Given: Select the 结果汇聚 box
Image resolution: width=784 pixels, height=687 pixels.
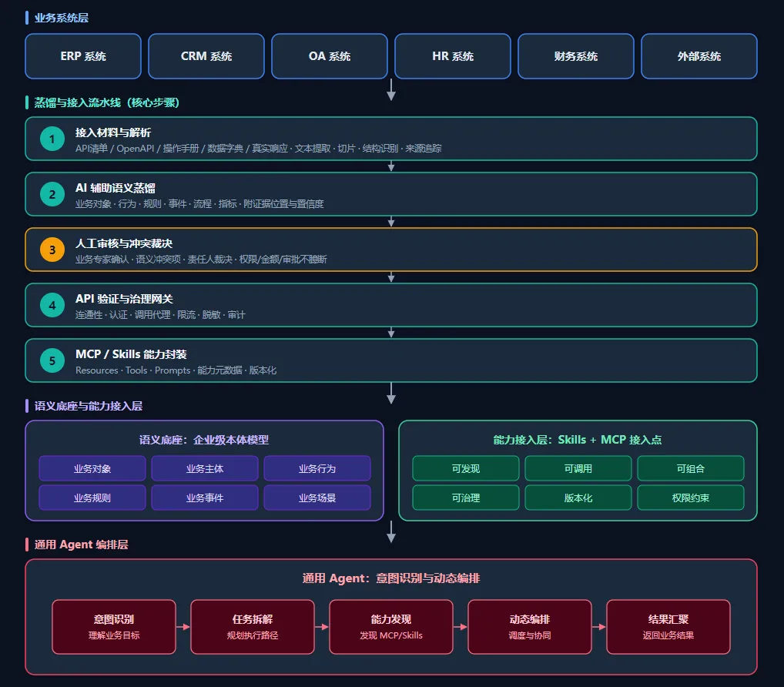Looking at the screenshot, I should pyautogui.click(x=668, y=627).
